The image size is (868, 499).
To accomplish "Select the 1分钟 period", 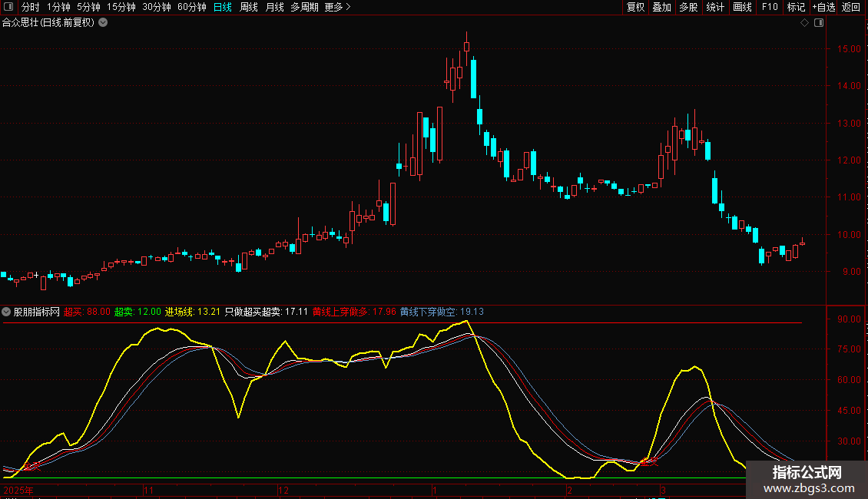I will click(58, 7).
